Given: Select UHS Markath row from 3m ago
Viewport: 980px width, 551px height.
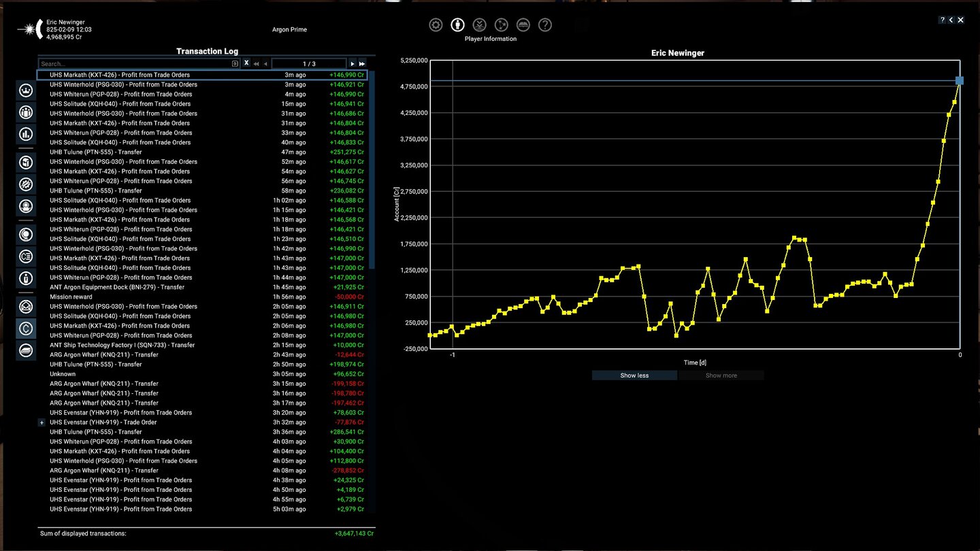Looking at the screenshot, I should 202,75.
